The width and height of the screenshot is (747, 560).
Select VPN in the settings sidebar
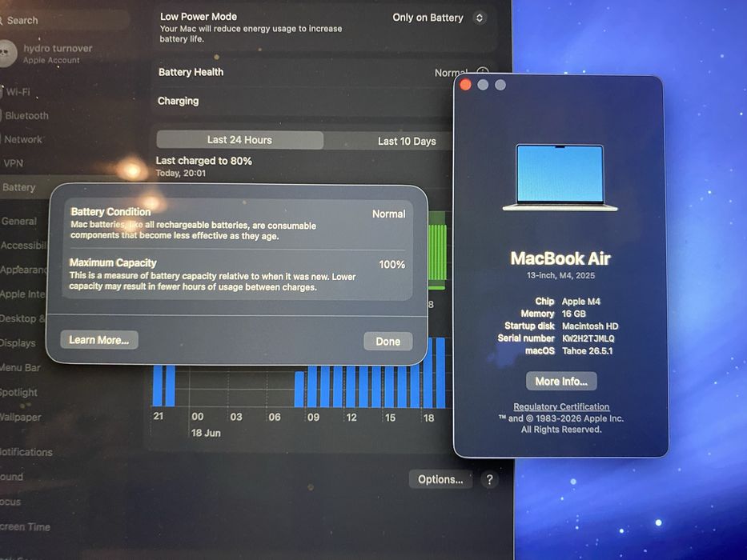[13, 163]
